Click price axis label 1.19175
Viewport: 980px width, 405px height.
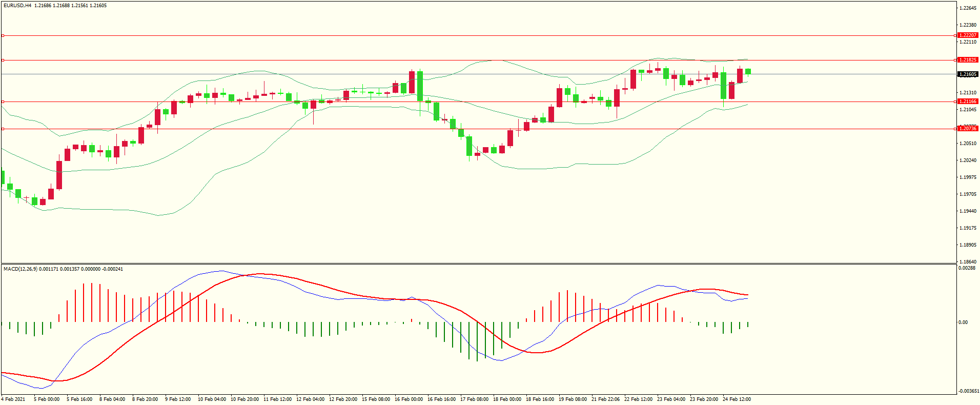click(x=968, y=228)
